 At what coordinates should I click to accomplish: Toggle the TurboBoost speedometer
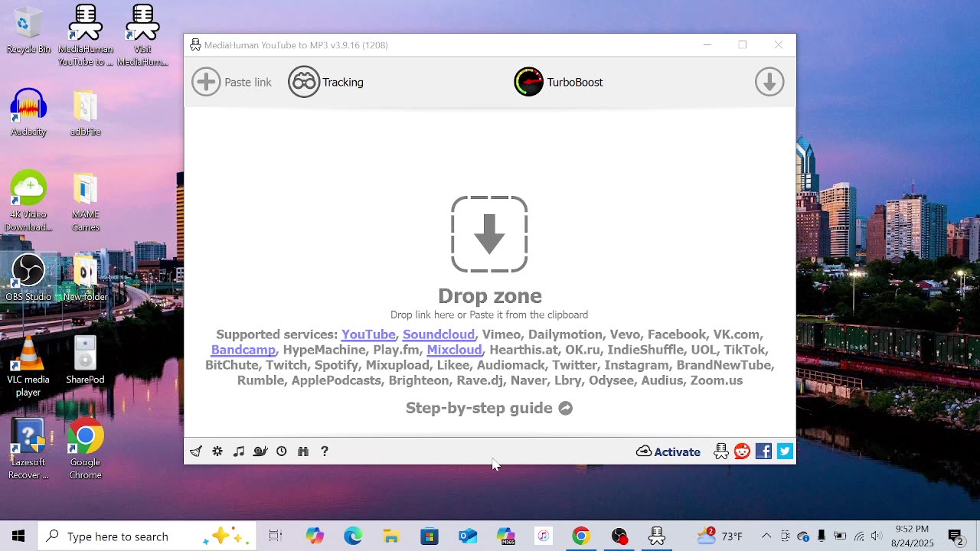click(528, 82)
